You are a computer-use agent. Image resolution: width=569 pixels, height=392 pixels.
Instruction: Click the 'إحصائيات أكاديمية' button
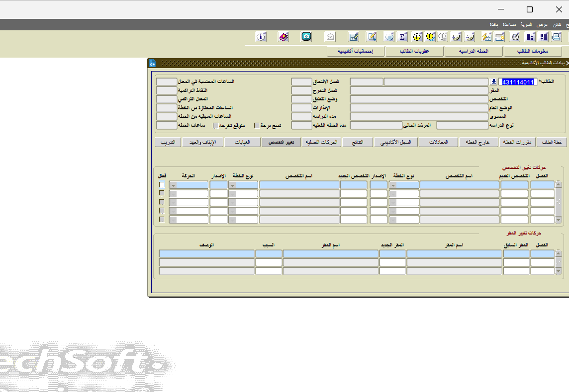pos(355,51)
